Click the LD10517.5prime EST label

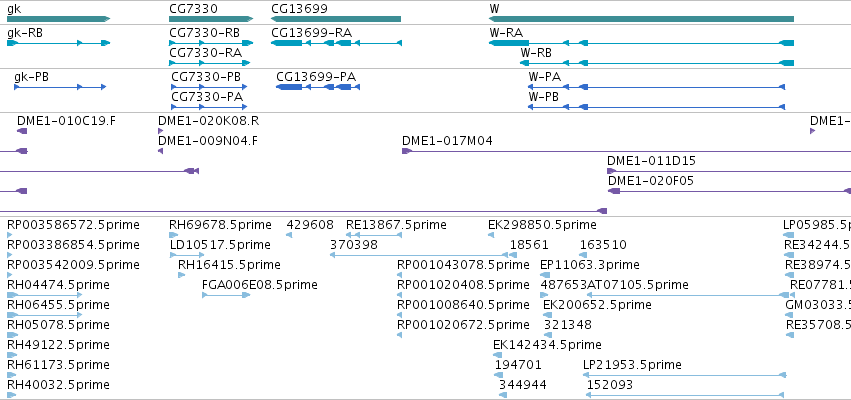(x=220, y=245)
